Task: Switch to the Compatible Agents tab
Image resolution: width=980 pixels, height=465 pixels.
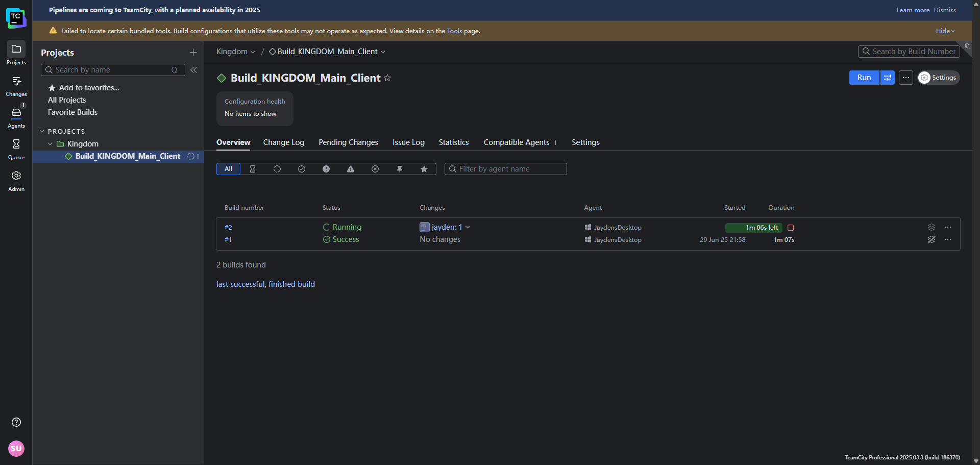Action: [x=520, y=142]
